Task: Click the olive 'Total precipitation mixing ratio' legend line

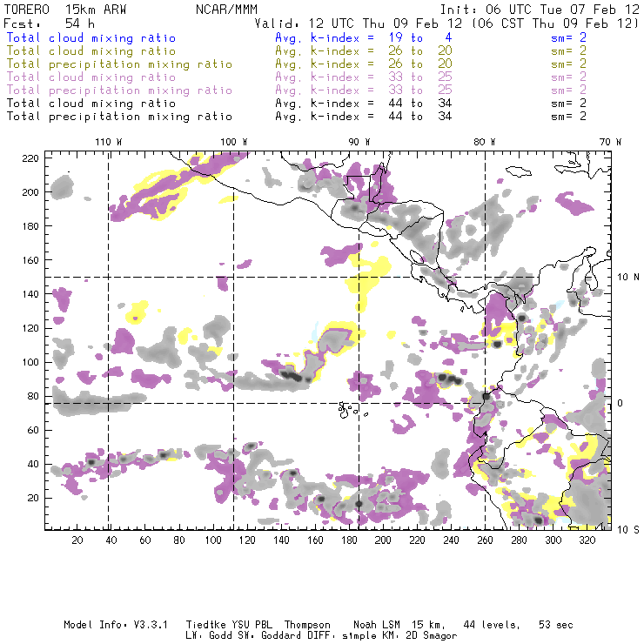Action: [x=119, y=64]
